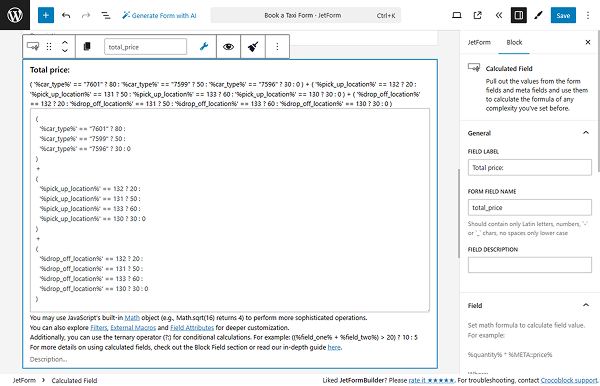Image resolution: width=600 pixels, height=386 pixels.
Task: Undo the last change
Action: pos(66,15)
